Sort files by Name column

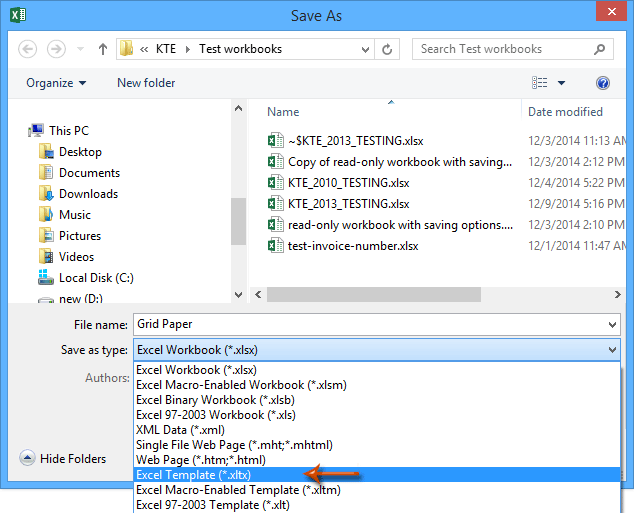click(283, 112)
